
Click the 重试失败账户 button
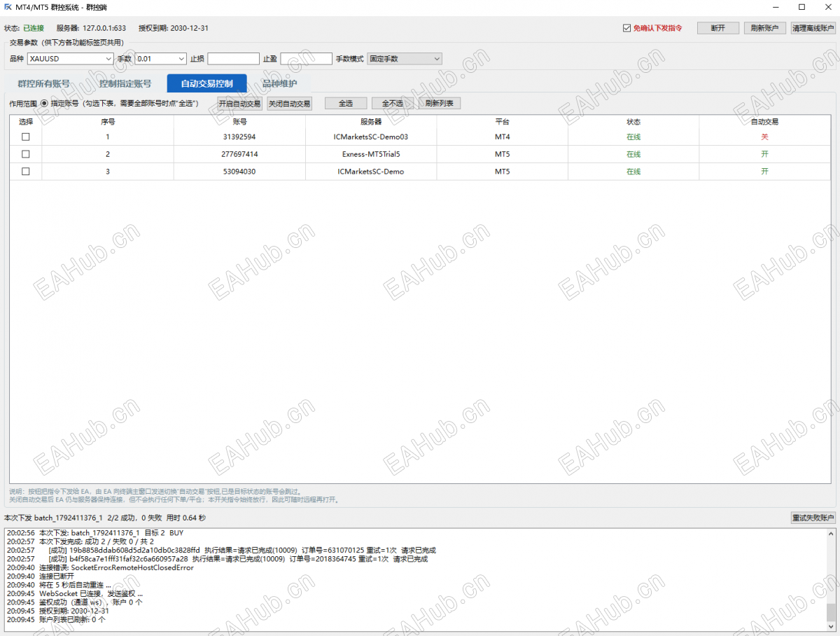click(x=813, y=518)
